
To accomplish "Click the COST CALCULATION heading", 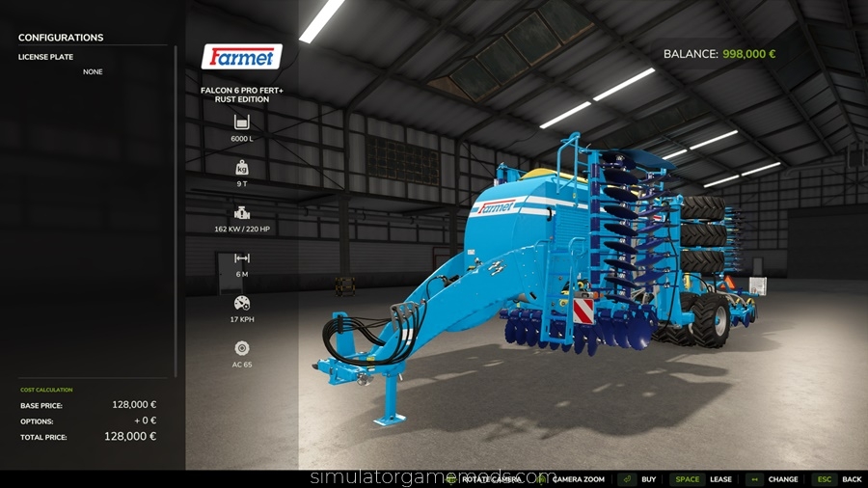I will pyautogui.click(x=46, y=390).
